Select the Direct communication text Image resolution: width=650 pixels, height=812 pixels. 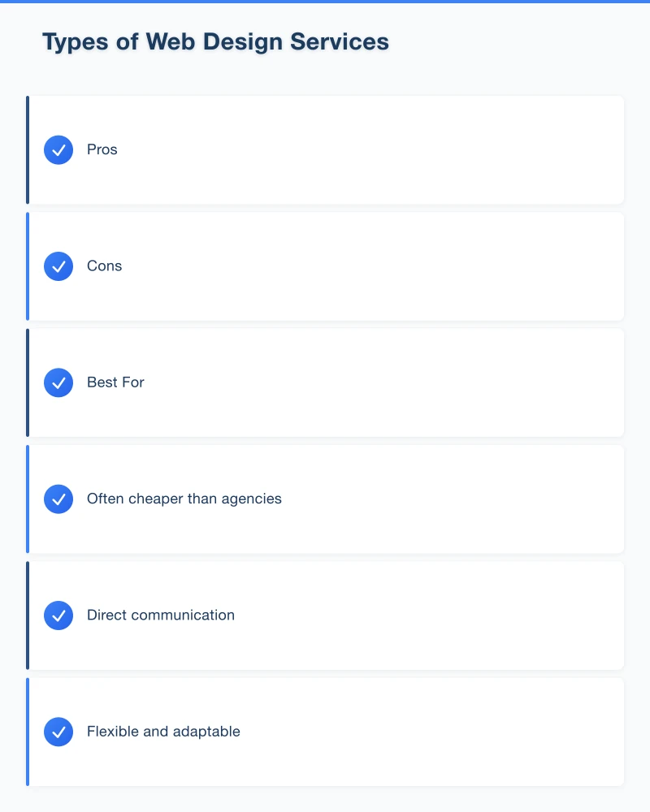click(161, 615)
